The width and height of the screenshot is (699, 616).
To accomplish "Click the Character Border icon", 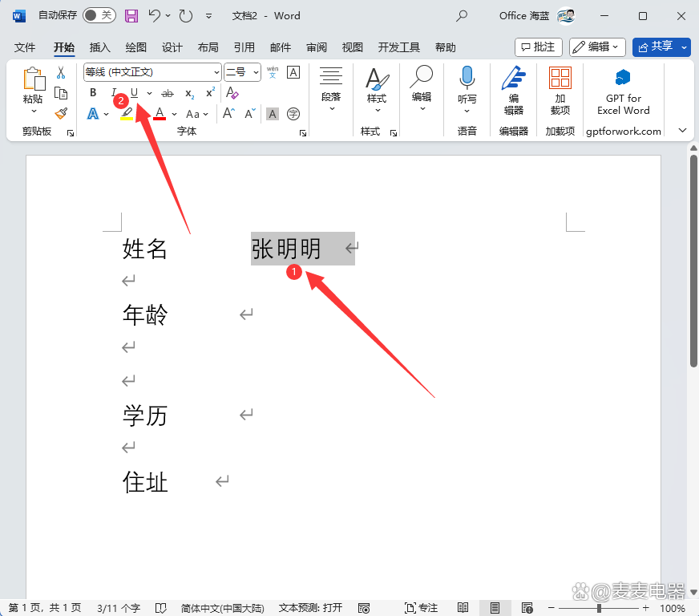I will coord(293,72).
